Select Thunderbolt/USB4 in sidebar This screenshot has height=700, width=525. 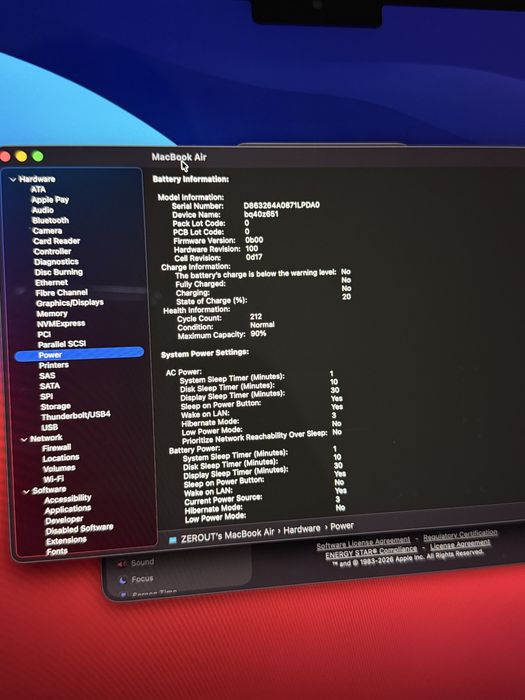click(x=75, y=416)
